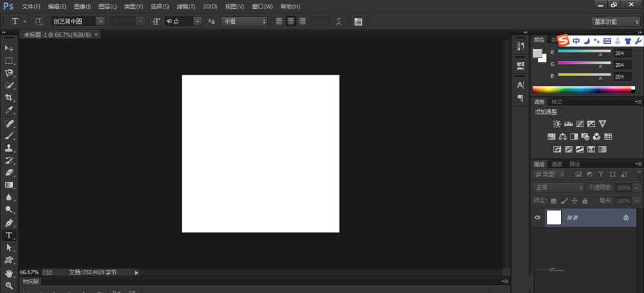Screen dimensions: 644x293
Task: Open the 时间轴 timeline panel
Action: click(x=30, y=281)
